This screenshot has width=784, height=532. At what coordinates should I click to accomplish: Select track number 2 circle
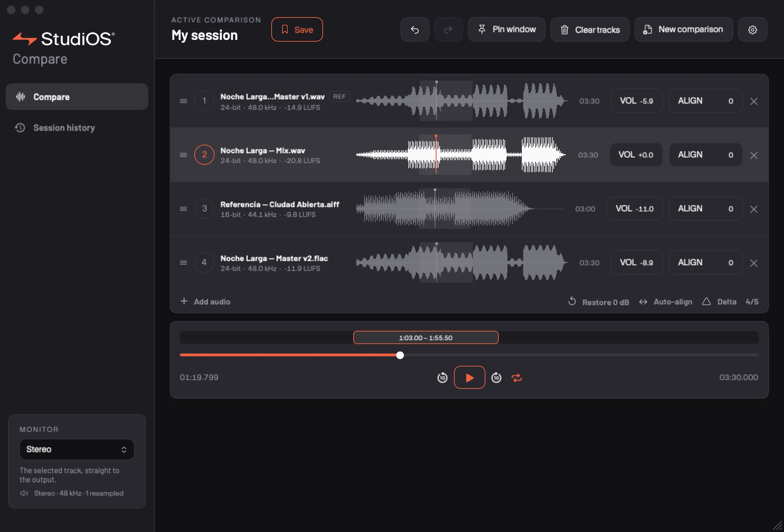click(204, 155)
